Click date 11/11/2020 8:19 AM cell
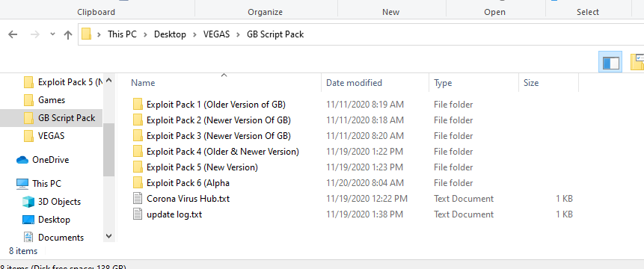 click(x=365, y=105)
